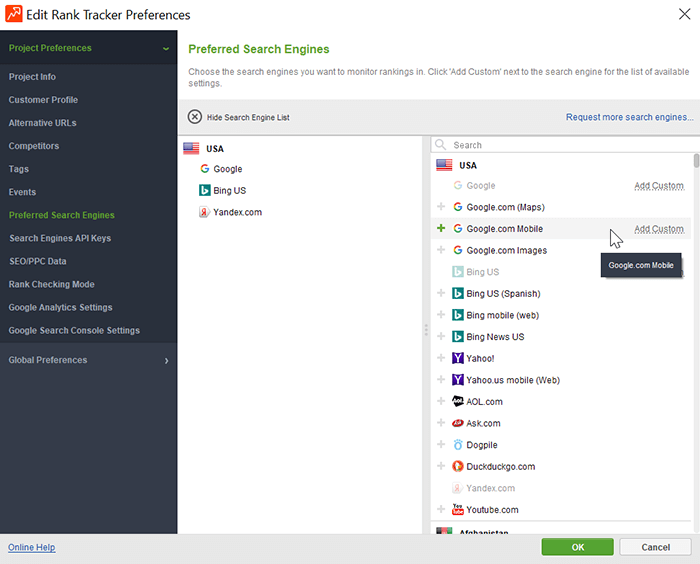
Task: Confirm with the OK button
Action: [x=578, y=547]
